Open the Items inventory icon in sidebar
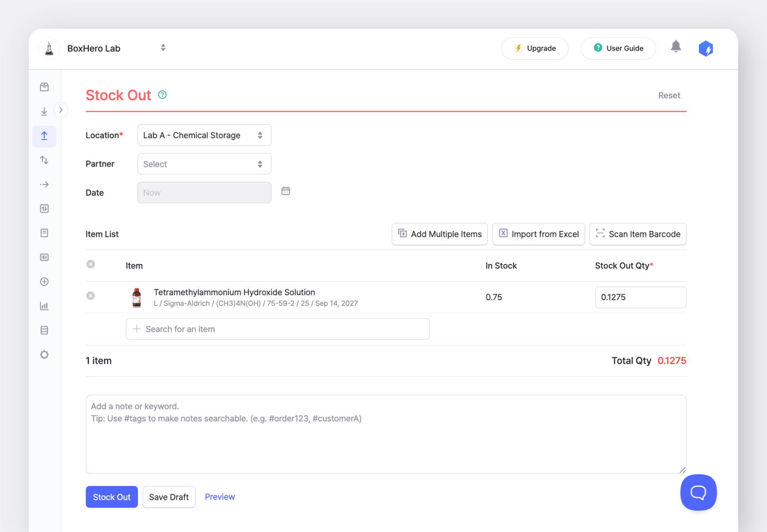 (x=44, y=87)
